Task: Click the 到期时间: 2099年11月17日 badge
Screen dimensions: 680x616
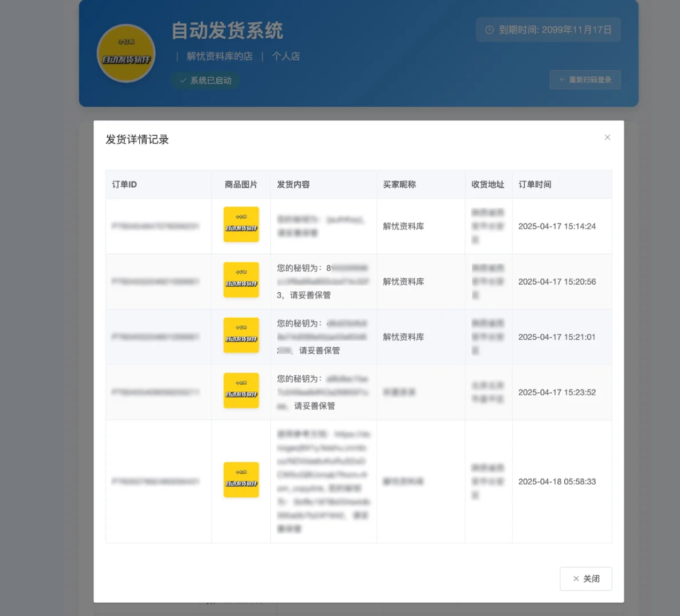Action: (548, 30)
